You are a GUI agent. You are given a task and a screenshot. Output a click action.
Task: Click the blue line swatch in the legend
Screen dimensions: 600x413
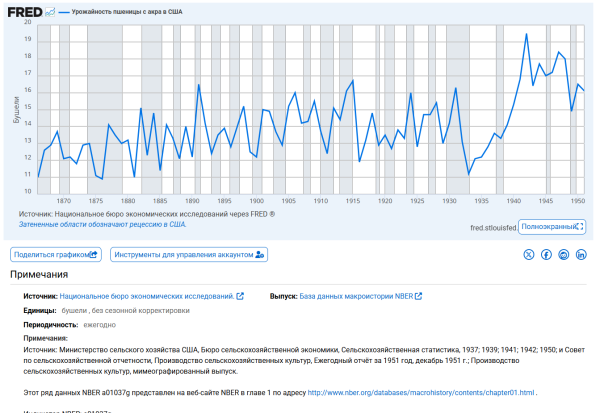(x=63, y=11)
